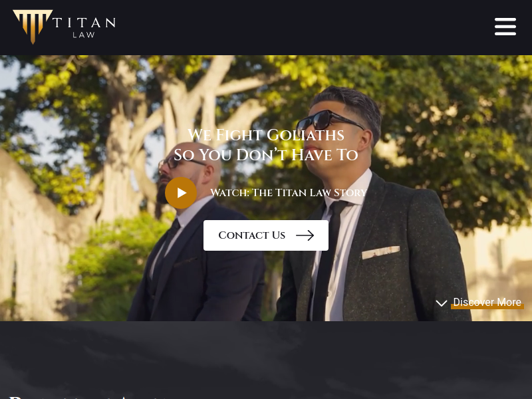
Task: Click the TITAN wordmark in header
Action: point(84,23)
